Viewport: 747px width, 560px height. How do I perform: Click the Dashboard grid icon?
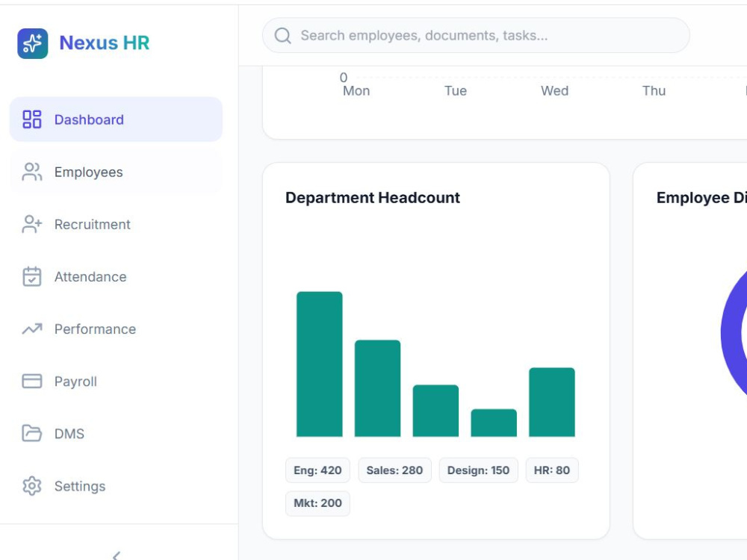click(x=32, y=119)
